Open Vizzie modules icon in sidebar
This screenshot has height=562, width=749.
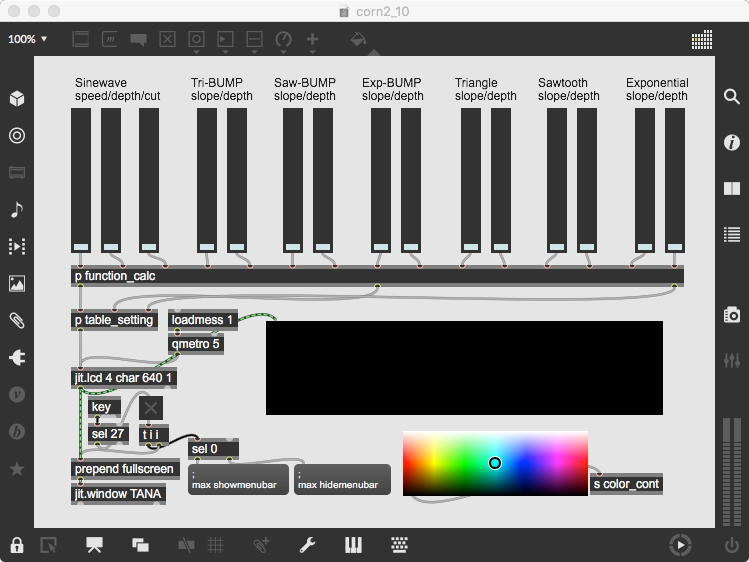[x=17, y=394]
